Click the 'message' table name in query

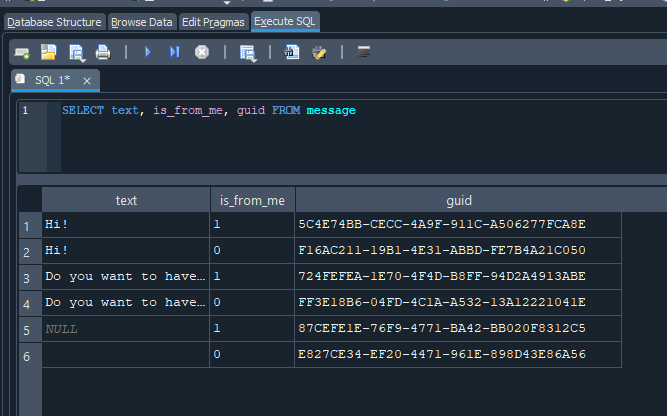click(331, 111)
